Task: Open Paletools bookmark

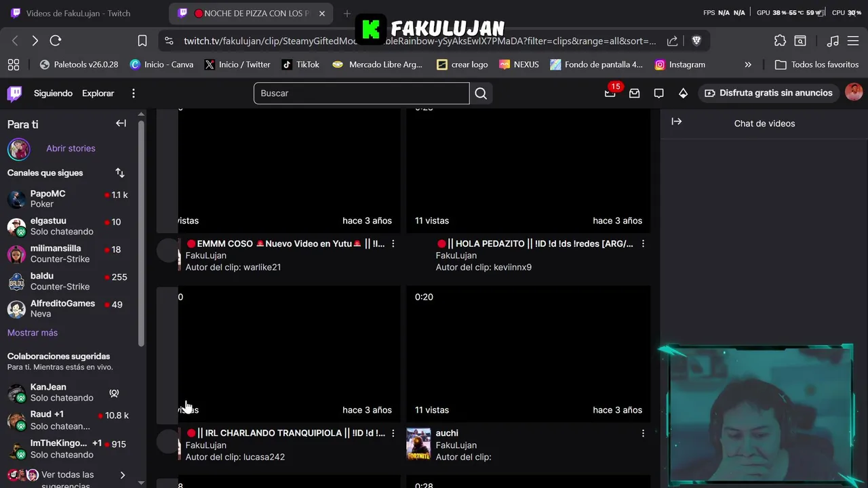Action: point(79,65)
